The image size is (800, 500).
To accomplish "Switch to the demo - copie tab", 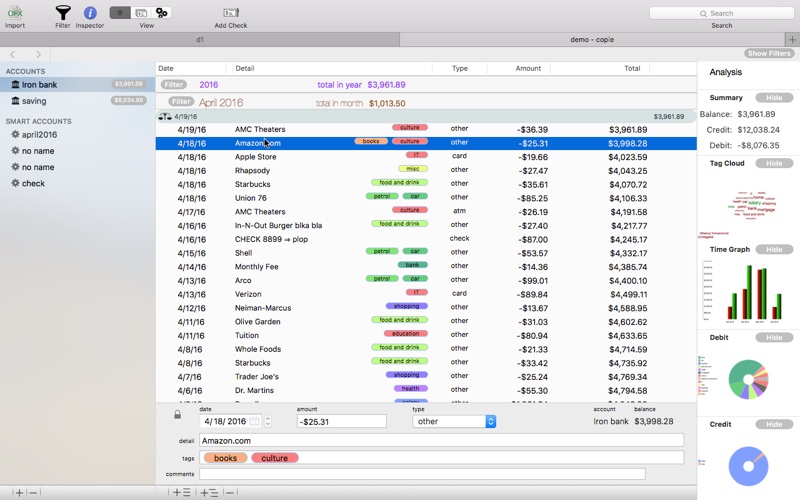I will tap(592, 39).
